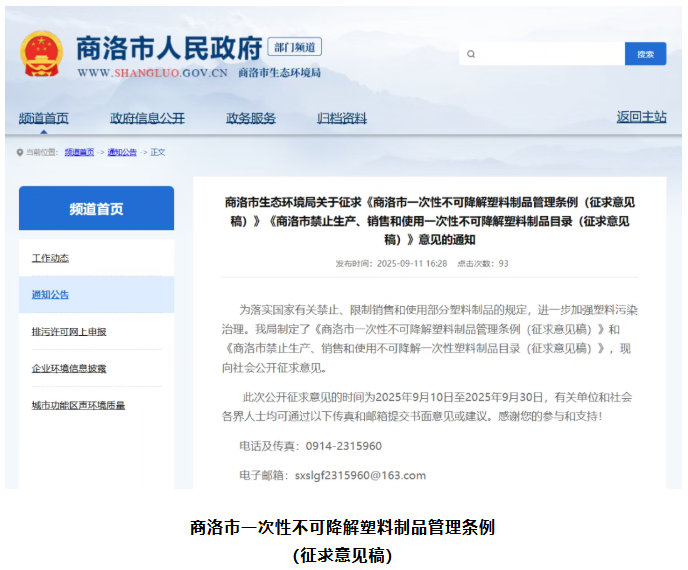Viewport: 688px width, 570px height.
Task: Select 通知公告 in the left sidebar
Action: (x=50, y=295)
